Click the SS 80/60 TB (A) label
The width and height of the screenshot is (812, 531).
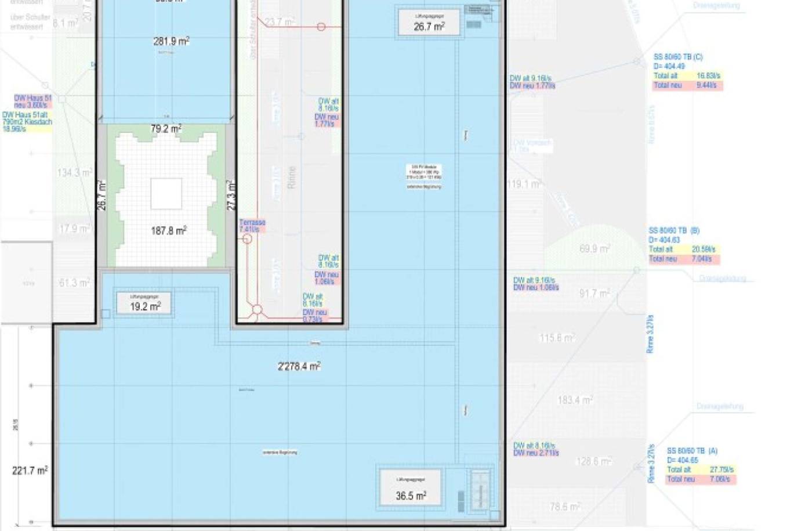pyautogui.click(x=692, y=451)
